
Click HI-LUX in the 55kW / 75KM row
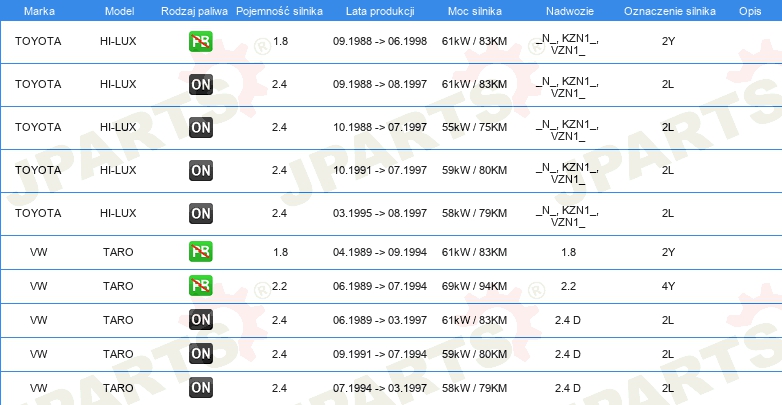pyautogui.click(x=118, y=127)
